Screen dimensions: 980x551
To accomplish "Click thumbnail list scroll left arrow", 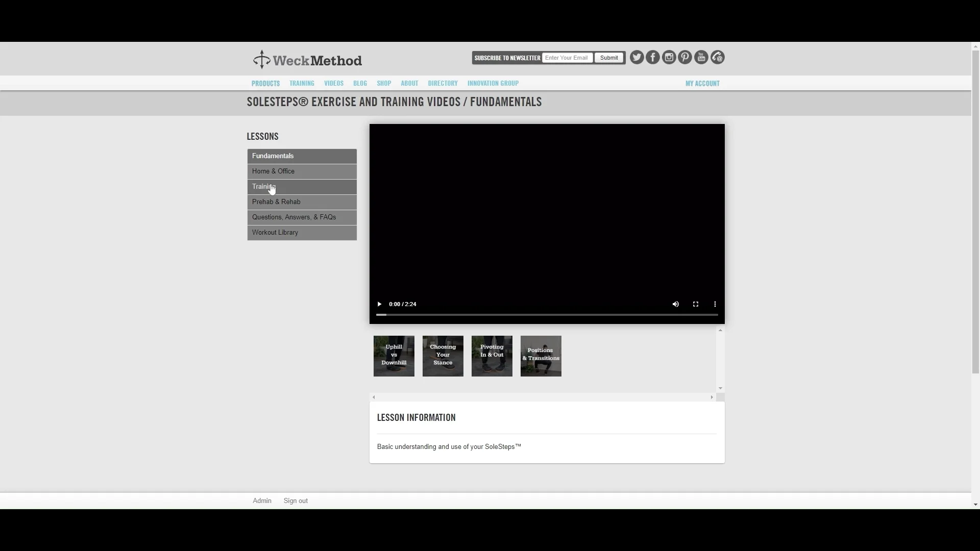I will click(x=374, y=397).
